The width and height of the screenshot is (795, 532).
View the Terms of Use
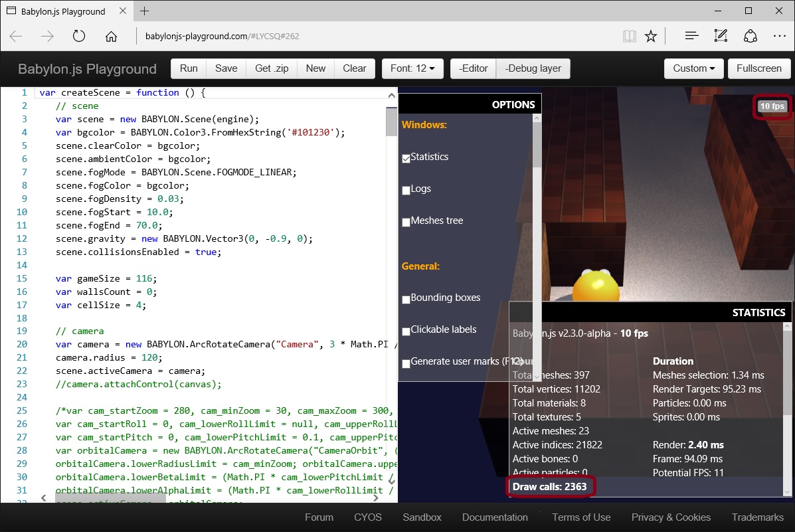point(581,517)
